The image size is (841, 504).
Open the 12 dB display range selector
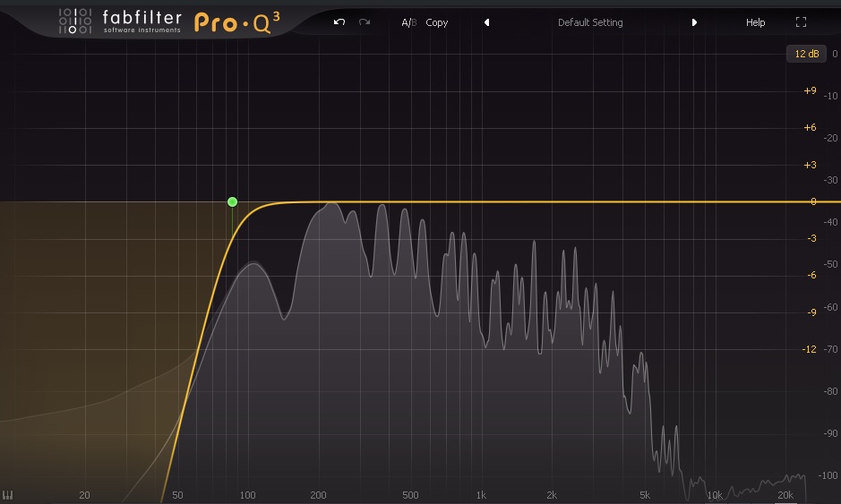[x=806, y=54]
